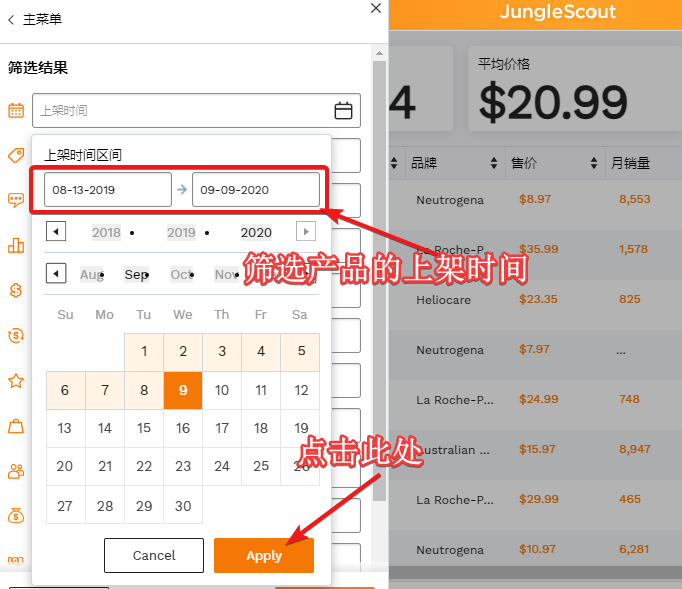The height and width of the screenshot is (589, 682).
Task: Click the start date field 08-13-2019
Action: click(108, 190)
